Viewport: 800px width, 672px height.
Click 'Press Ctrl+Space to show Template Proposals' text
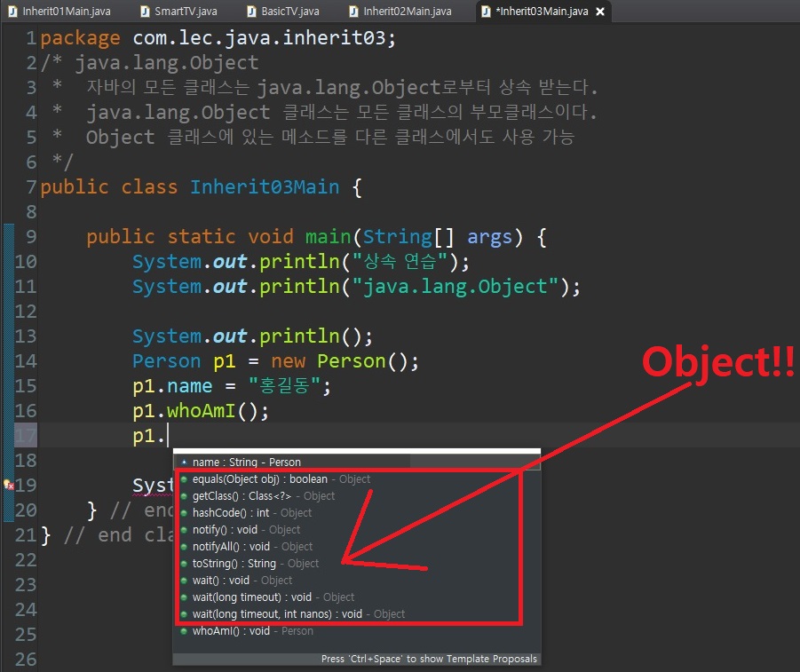(429, 659)
